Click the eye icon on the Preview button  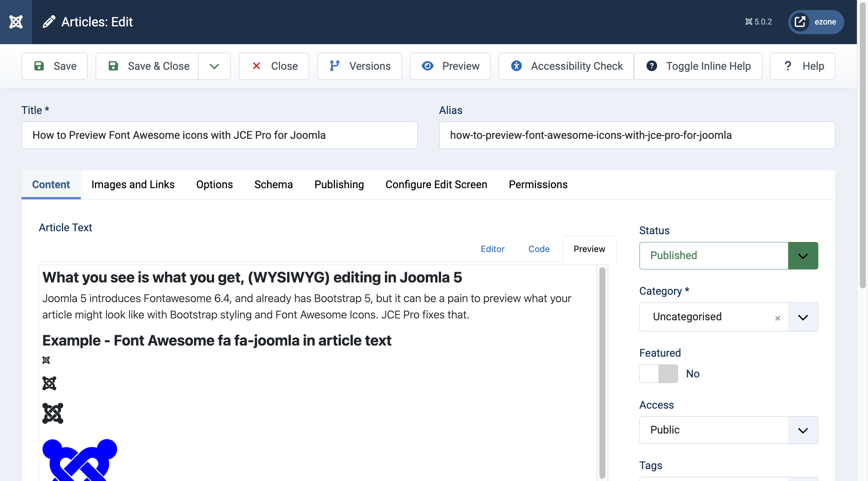point(428,66)
